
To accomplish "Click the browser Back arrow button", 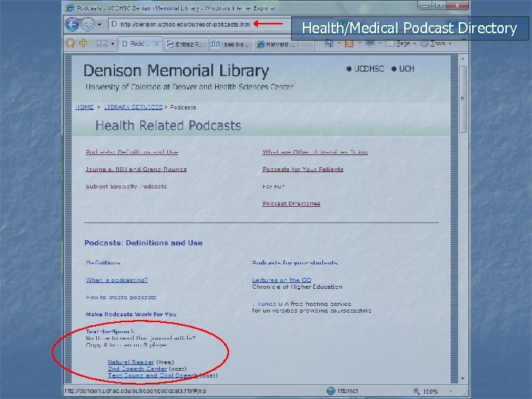I will (72, 24).
